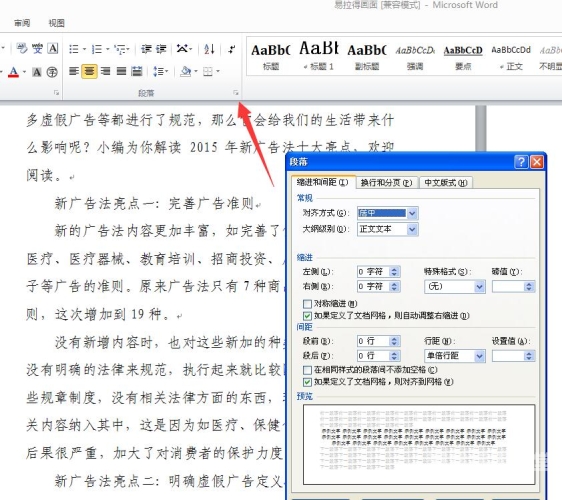Justify paragraph text
The width and height of the screenshot is (562, 500).
(121, 71)
